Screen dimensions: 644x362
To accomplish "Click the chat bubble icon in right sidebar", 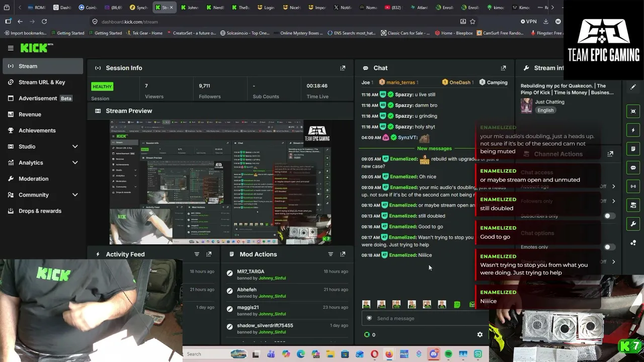I will tap(633, 167).
